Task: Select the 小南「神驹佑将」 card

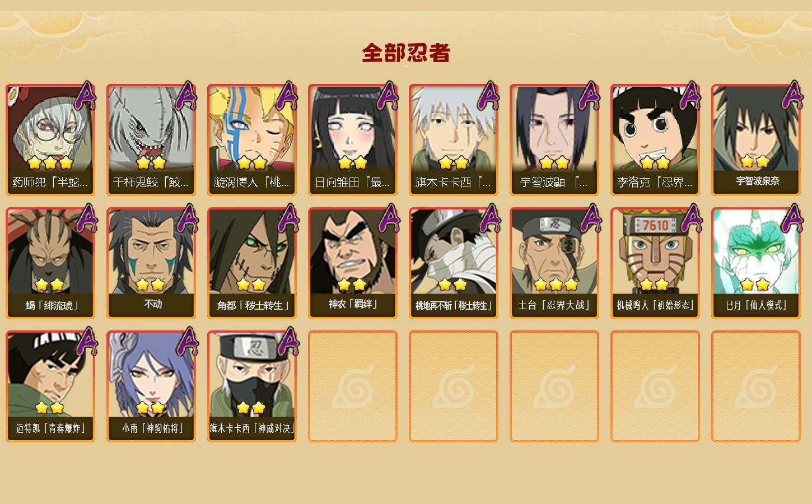Action: click(x=151, y=386)
